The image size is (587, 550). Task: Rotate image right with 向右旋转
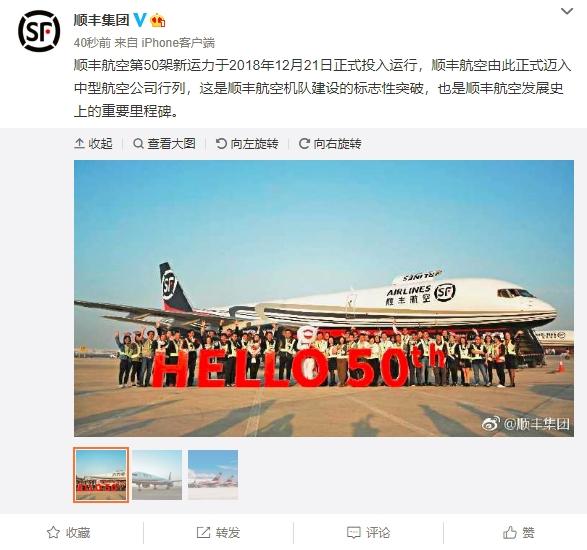330,144
